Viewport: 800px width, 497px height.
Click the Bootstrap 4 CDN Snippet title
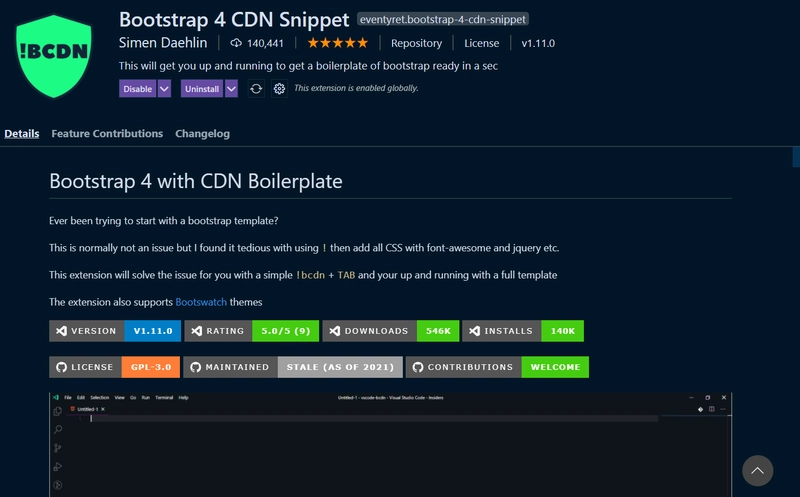tap(234, 19)
